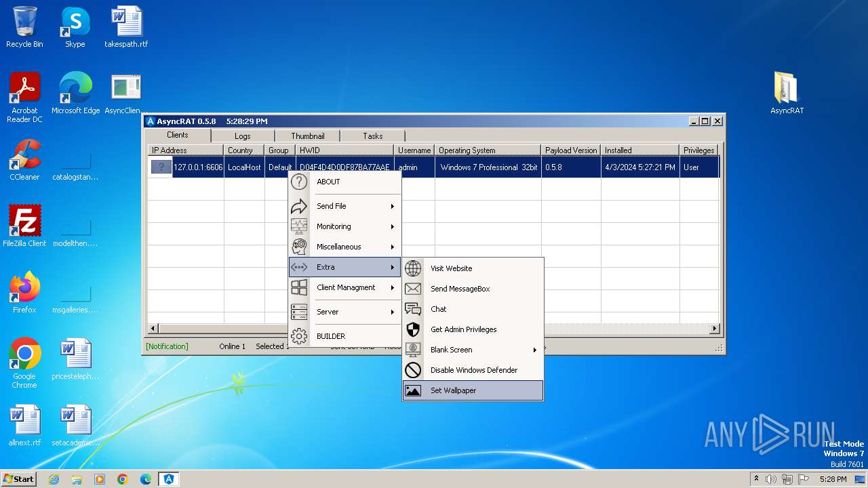Select the Miscellaneous head-gear icon
This screenshot has width=868, height=488.
click(299, 247)
